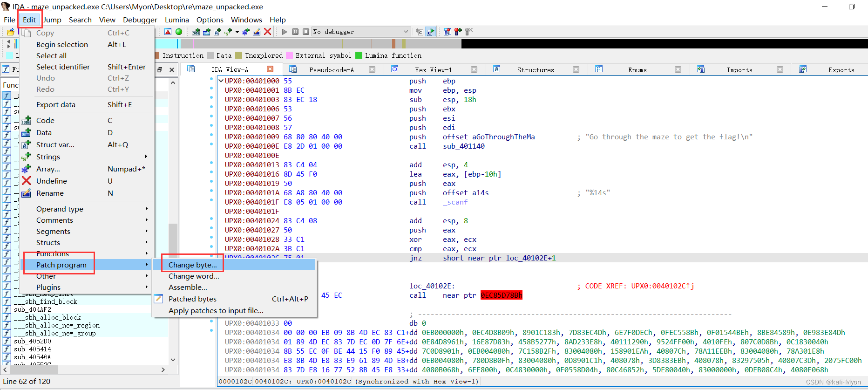The height and width of the screenshot is (390, 868).
Task: Click the breakpoint list toolbar icon
Action: [x=448, y=32]
